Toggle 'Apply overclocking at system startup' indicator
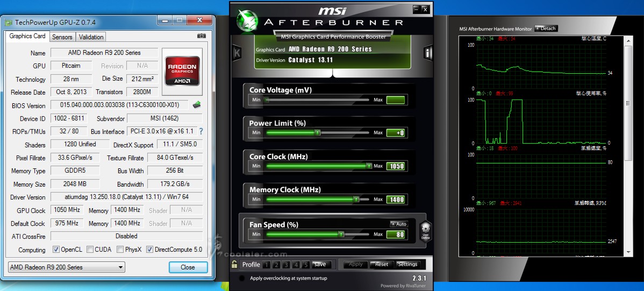This screenshot has width=644, height=291. (x=242, y=278)
